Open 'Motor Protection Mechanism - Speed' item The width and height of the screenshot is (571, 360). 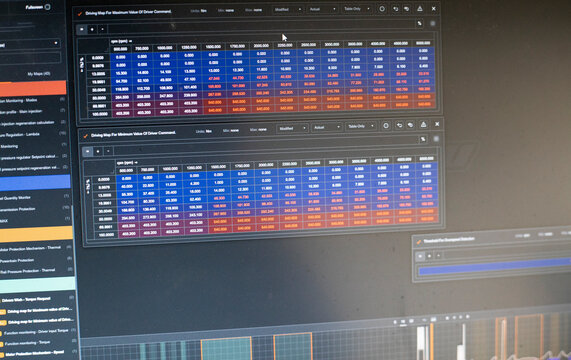click(35, 353)
